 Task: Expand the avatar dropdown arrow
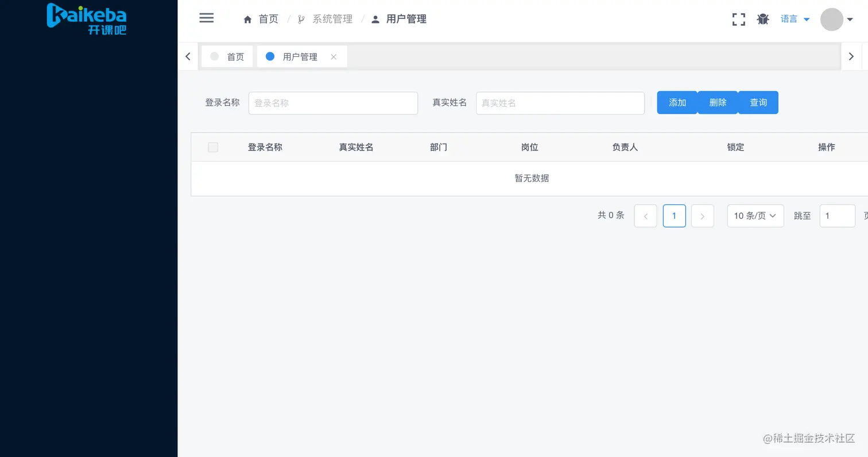(851, 19)
